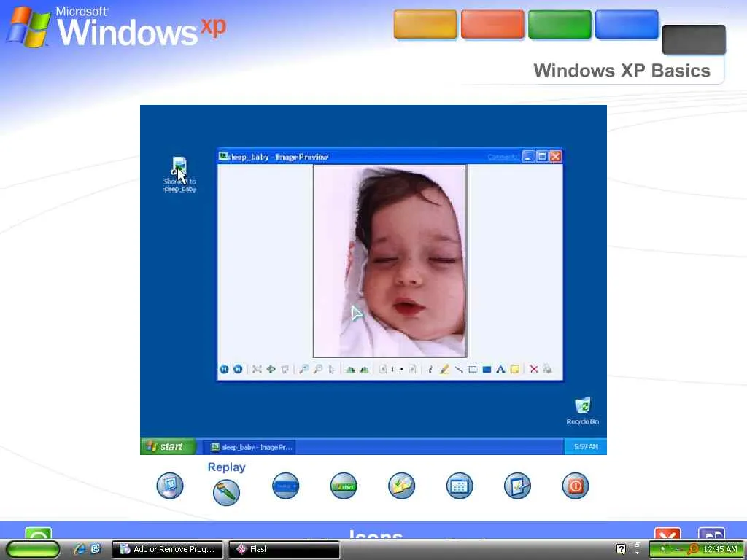
Task: Select the freehand annotation tool
Action: point(430,369)
